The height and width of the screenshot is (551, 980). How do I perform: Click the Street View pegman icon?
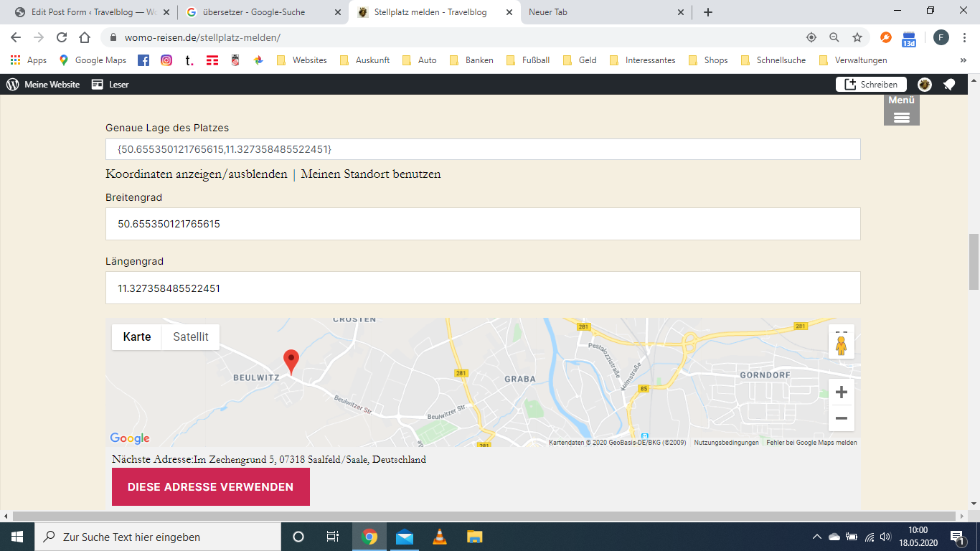(842, 345)
